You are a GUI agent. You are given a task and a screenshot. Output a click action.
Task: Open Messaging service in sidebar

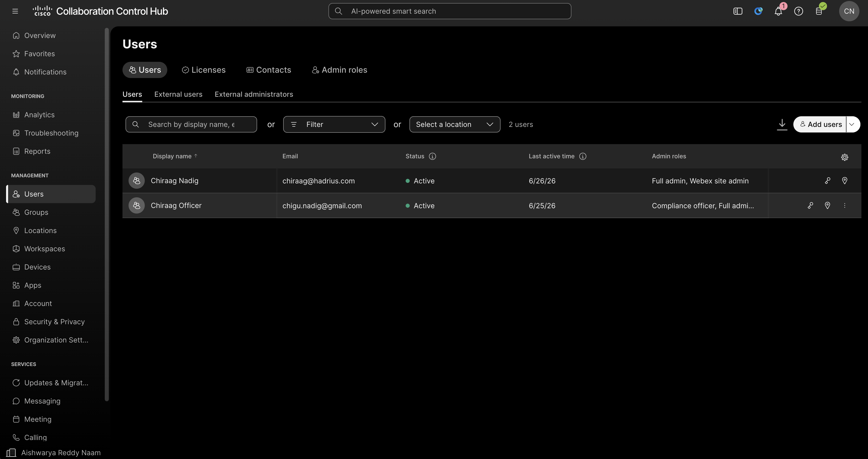51,401
